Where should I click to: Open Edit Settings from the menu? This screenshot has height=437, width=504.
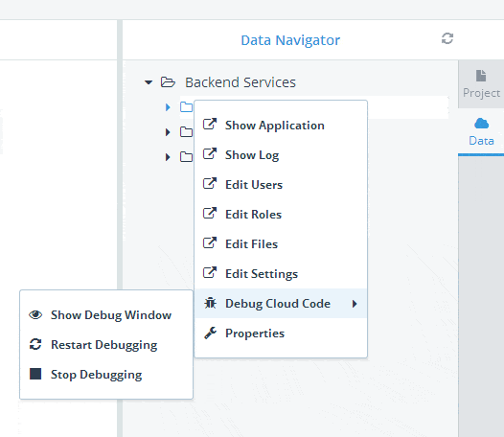[281, 274]
